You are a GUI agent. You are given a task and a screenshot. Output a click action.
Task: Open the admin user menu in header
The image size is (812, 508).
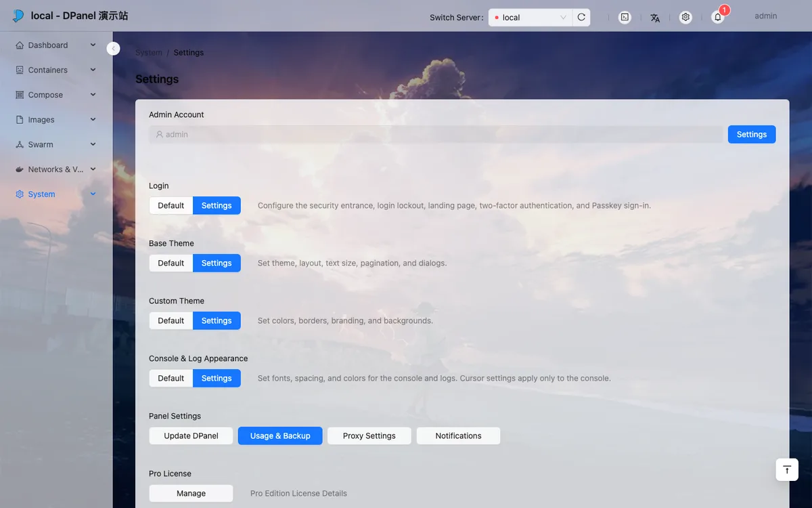[x=765, y=16]
